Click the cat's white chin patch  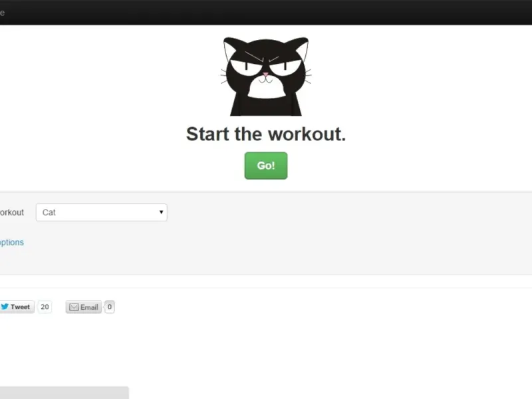click(267, 88)
